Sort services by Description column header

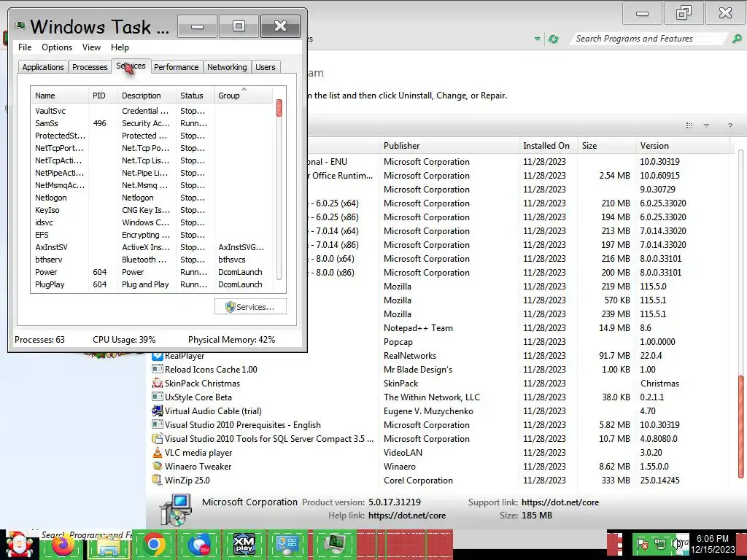tap(147, 96)
